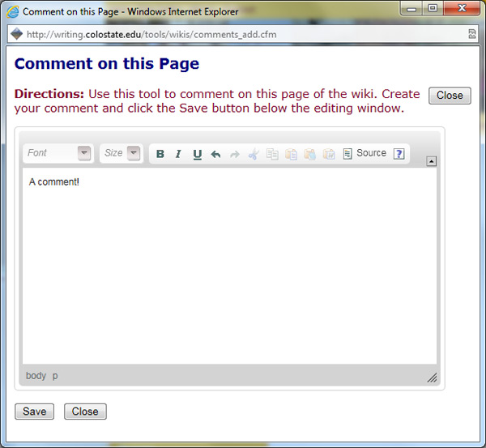Image resolution: width=486 pixels, height=448 pixels.
Task: Click the compatibility view icon in address bar
Action: [472, 34]
